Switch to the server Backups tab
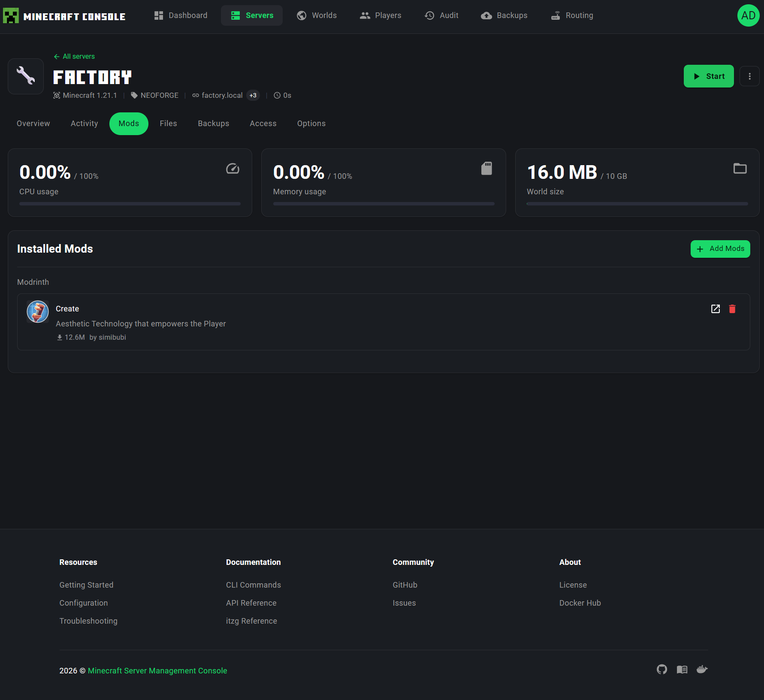Screen dimensions: 764x700 (214, 124)
